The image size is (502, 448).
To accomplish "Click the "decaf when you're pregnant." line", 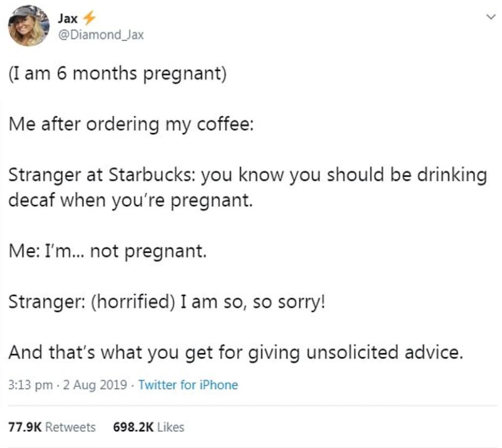I will click(131, 201).
